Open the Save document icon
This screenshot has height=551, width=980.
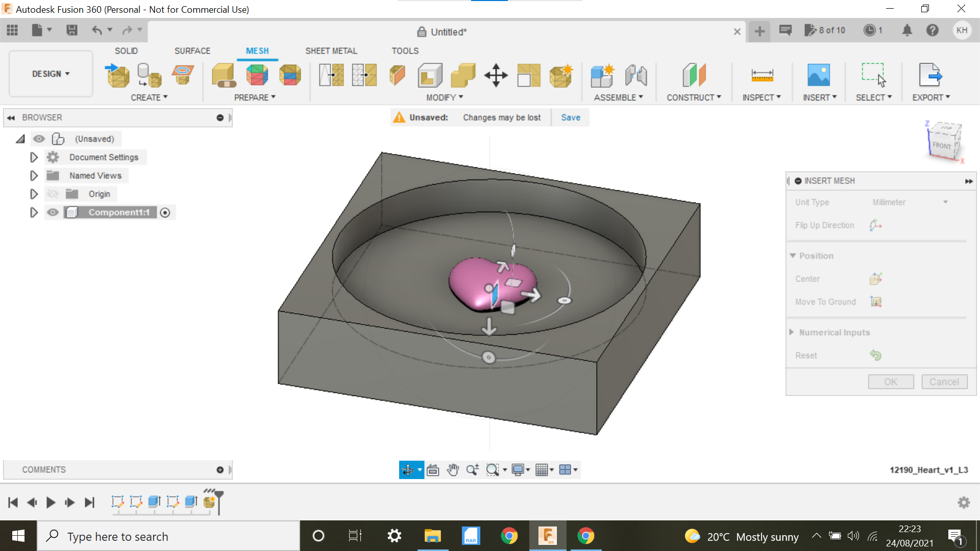point(71,30)
